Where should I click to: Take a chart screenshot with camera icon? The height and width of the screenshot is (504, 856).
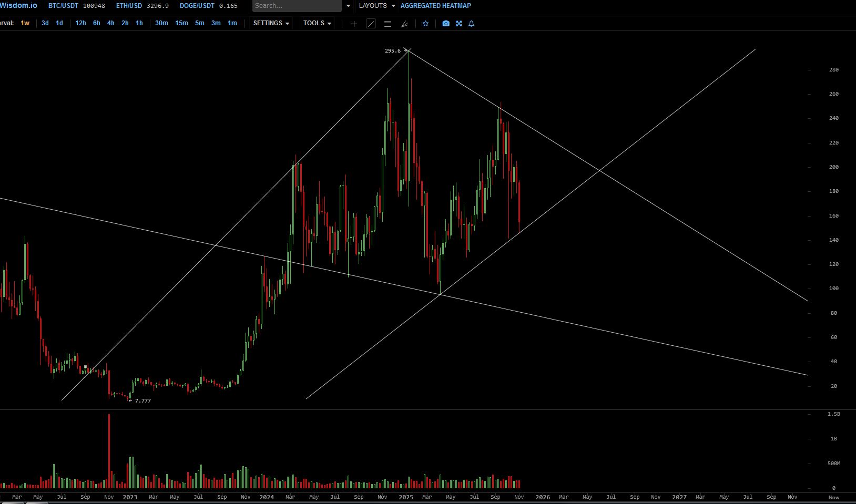coord(446,24)
